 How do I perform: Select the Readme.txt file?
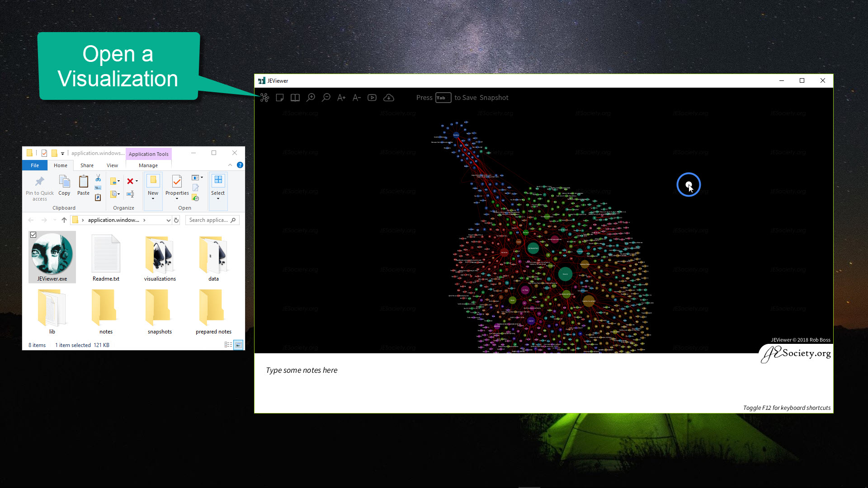(106, 258)
